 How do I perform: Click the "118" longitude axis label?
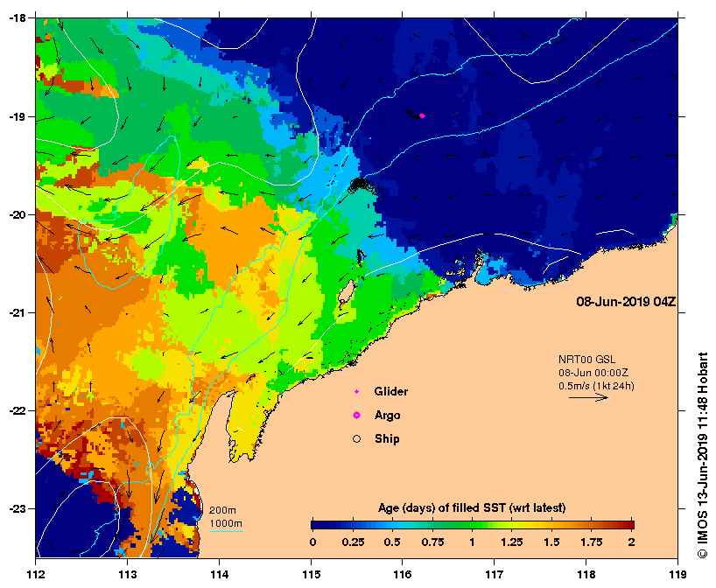[586, 574]
